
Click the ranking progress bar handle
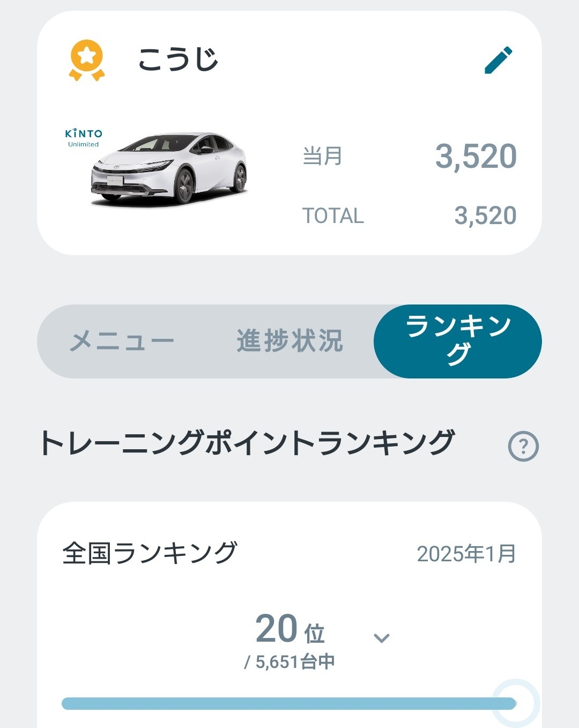pyautogui.click(x=516, y=703)
